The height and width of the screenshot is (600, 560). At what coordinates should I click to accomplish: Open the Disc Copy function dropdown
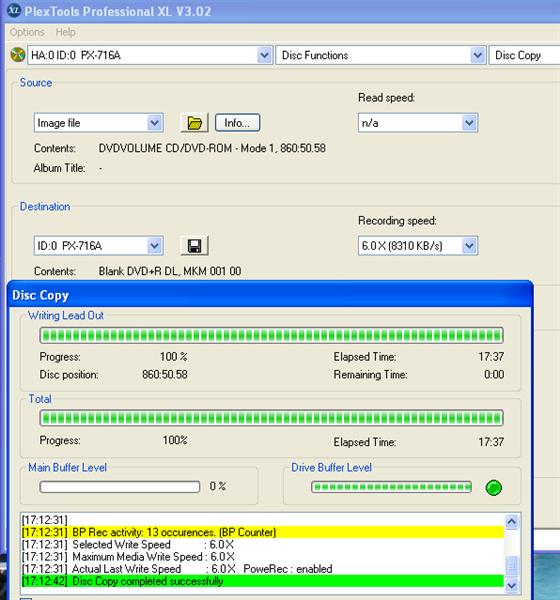point(524,55)
